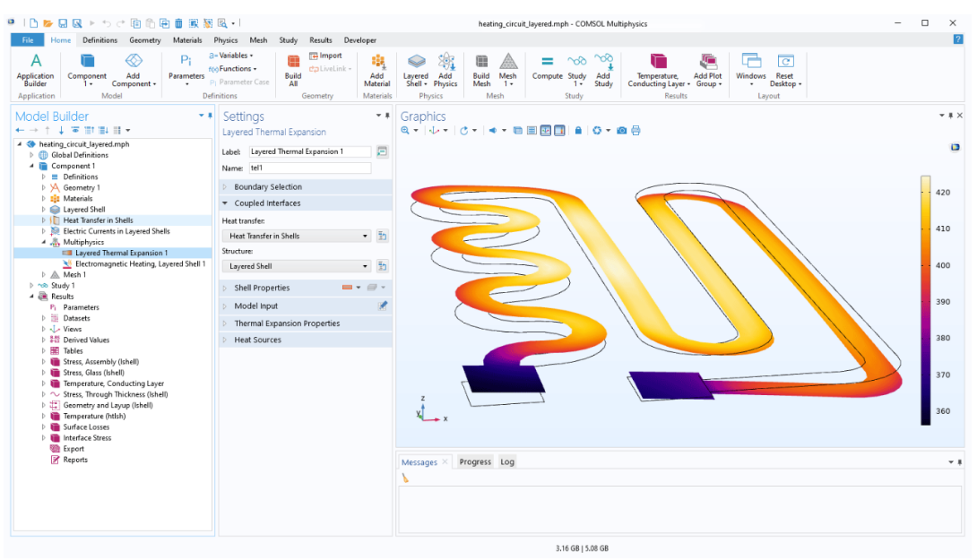Click the go-to-source icon beside Structure dropdown

[x=383, y=266]
